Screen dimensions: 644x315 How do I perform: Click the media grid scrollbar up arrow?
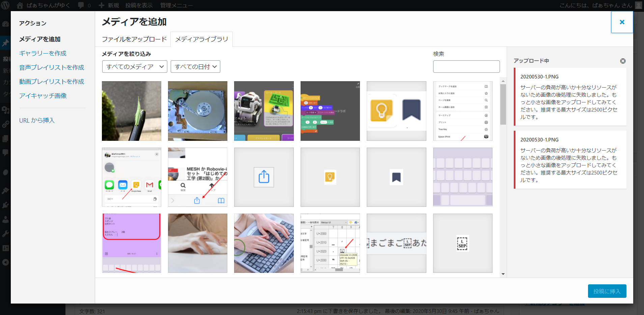point(503,81)
